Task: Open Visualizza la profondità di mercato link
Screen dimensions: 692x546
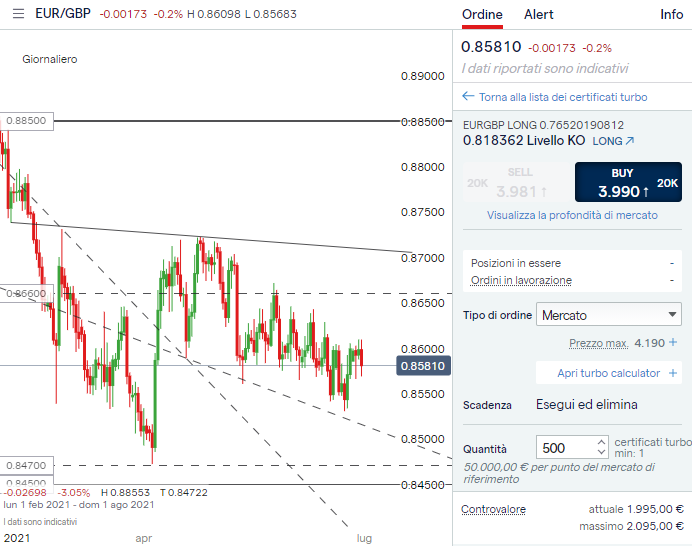Action: pos(572,215)
